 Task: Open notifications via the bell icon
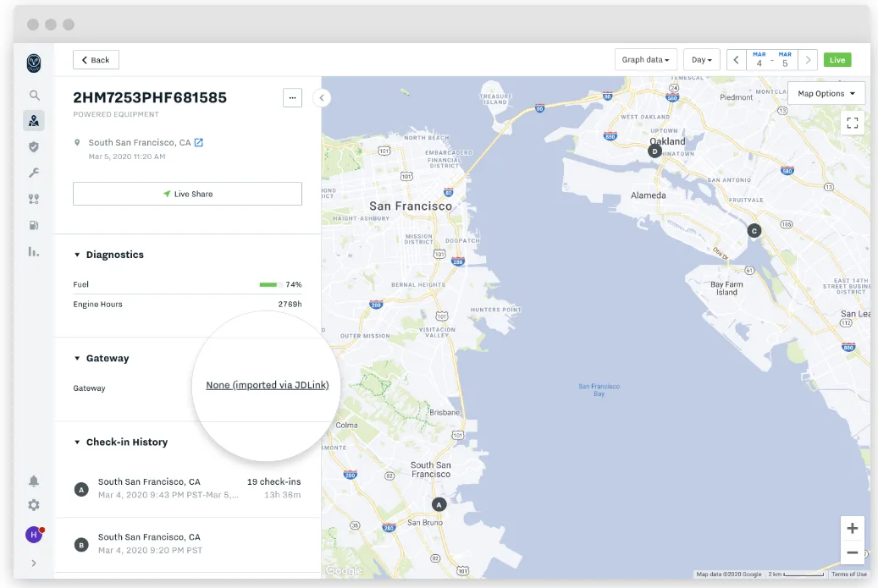34,481
